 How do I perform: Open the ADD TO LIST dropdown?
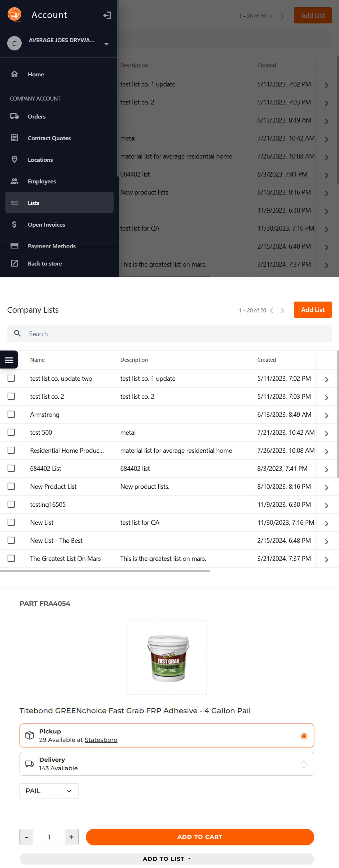coord(167,859)
